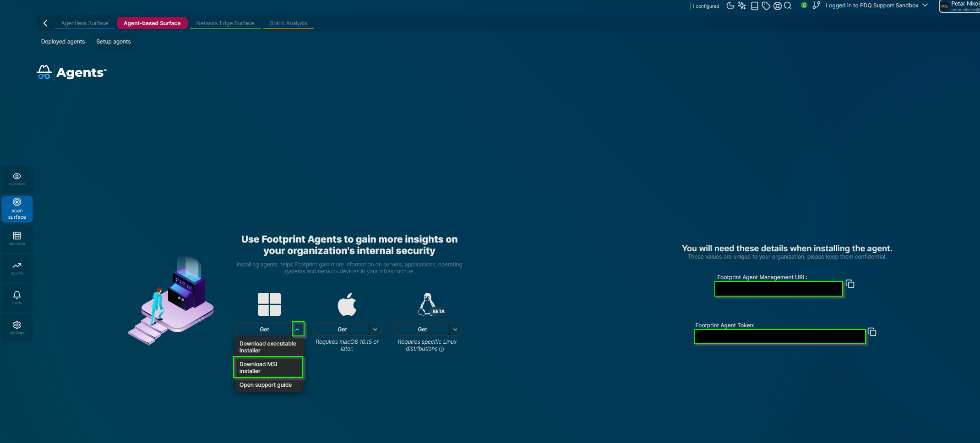Open elements grid in sidebar
Screen dimensions: 980x443
17,238
